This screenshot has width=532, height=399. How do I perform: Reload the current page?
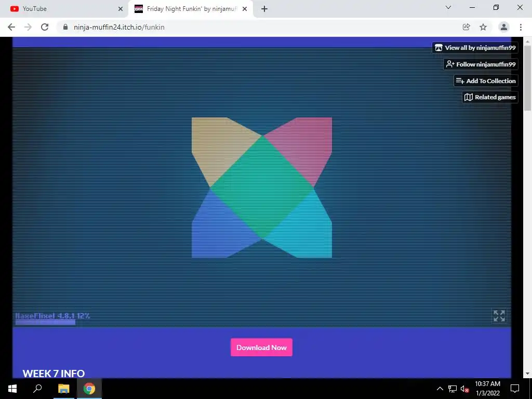point(45,27)
